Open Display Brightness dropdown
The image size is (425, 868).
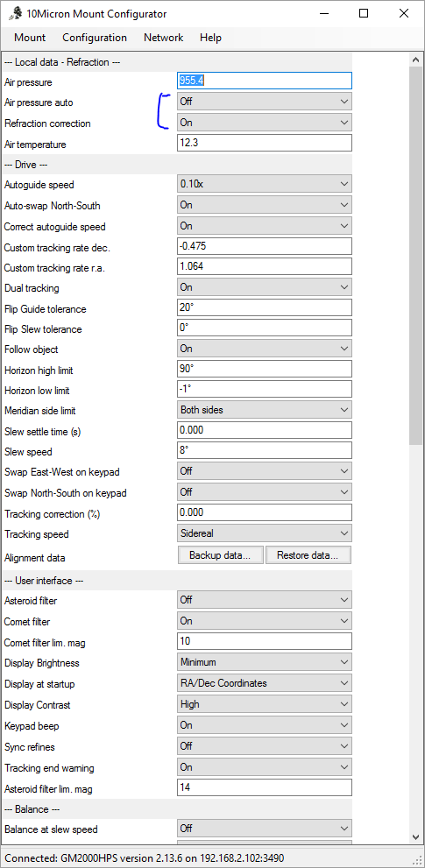(265, 662)
